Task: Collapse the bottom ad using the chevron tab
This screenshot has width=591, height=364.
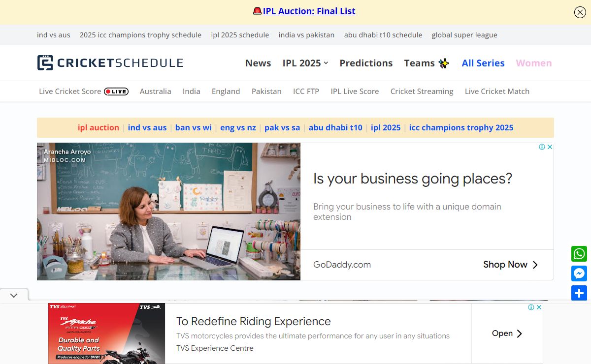Action: (14, 296)
